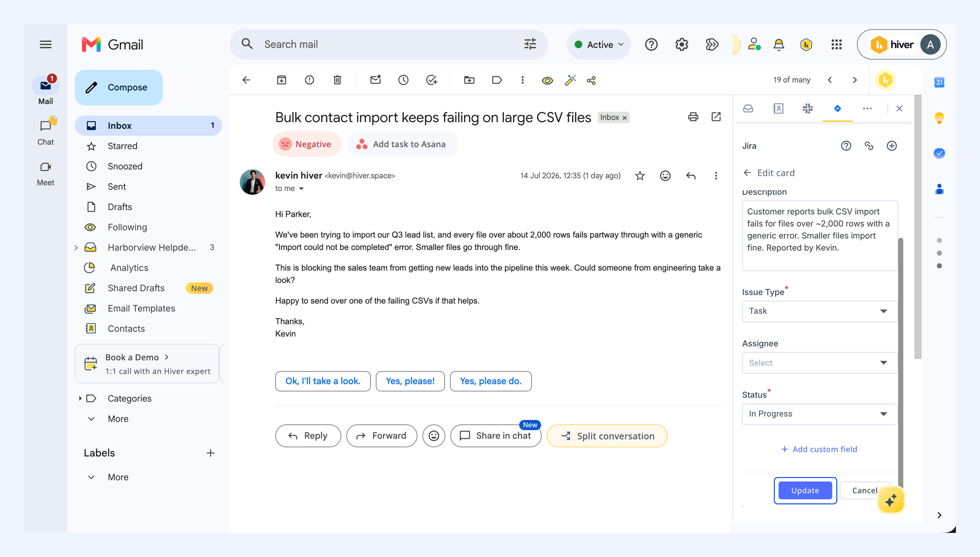
Task: Create a new Jira card with plus icon
Action: pos(892,146)
